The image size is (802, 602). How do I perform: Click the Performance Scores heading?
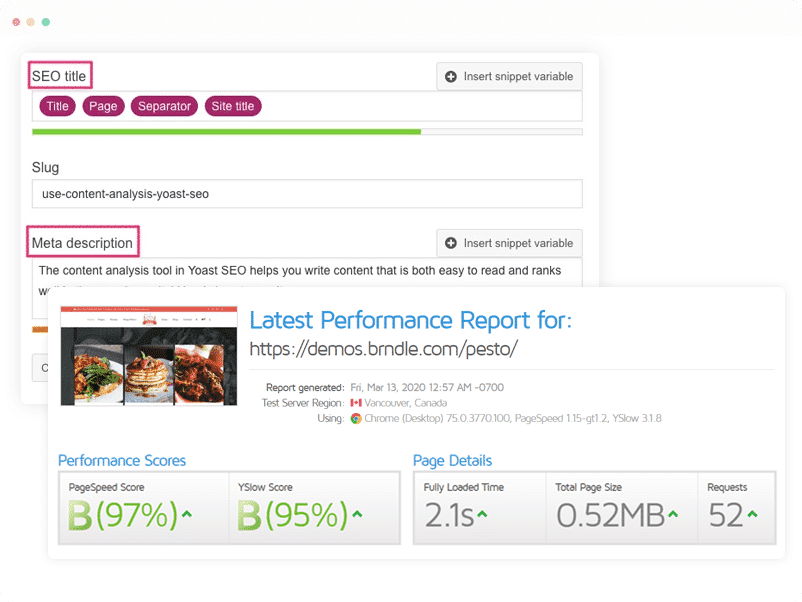[x=122, y=461]
